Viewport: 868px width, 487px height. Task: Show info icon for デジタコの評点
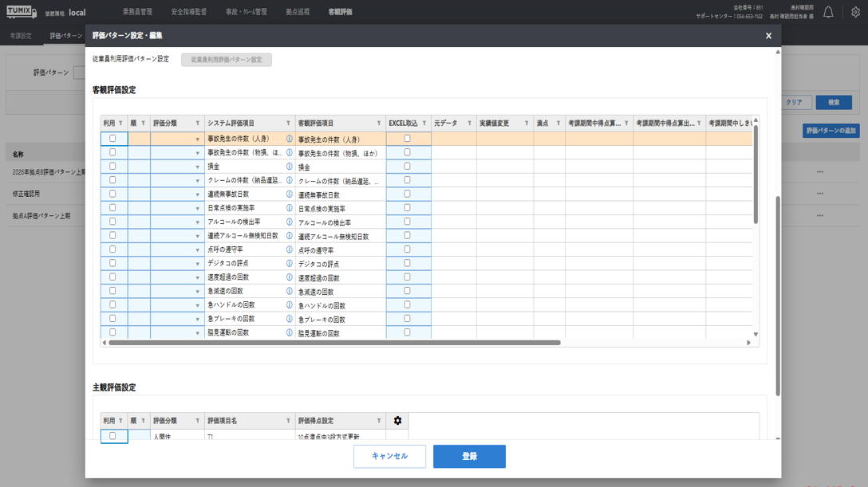(289, 263)
